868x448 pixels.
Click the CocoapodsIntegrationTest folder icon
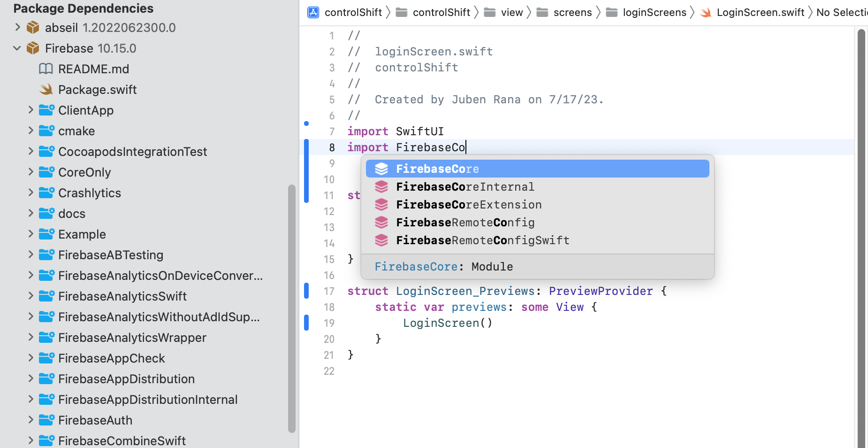click(46, 152)
